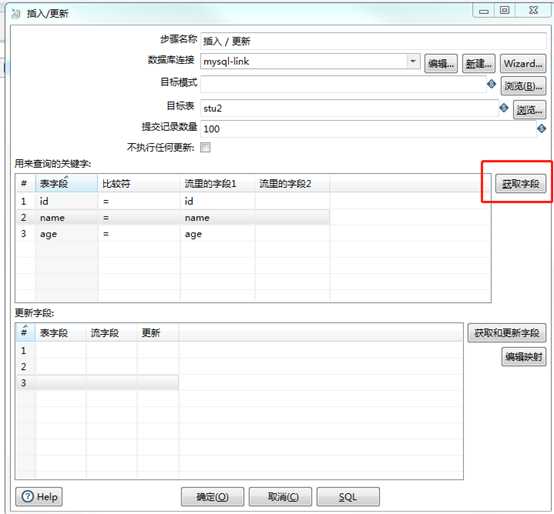The width and height of the screenshot is (554, 514).
Task: Click the 步骤名称 input field
Action: point(373,41)
